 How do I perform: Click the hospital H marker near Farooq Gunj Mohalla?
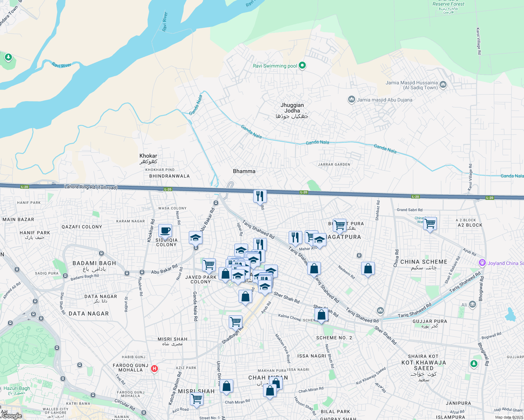154,368
